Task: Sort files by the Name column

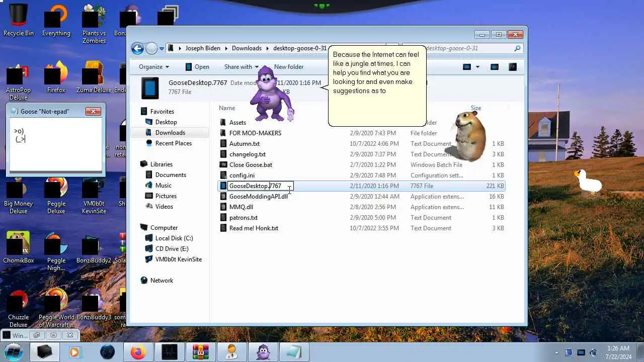Action: 227,108
